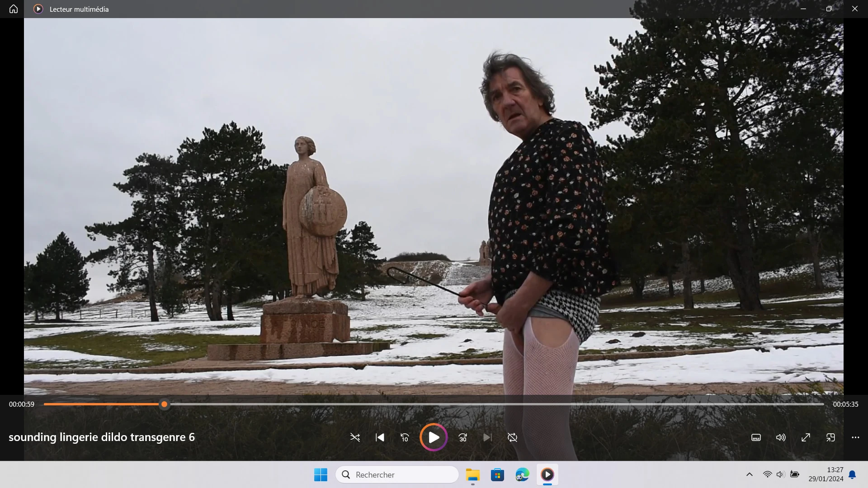The image size is (868, 488).
Task: Check battery status icon
Action: pos(794,474)
